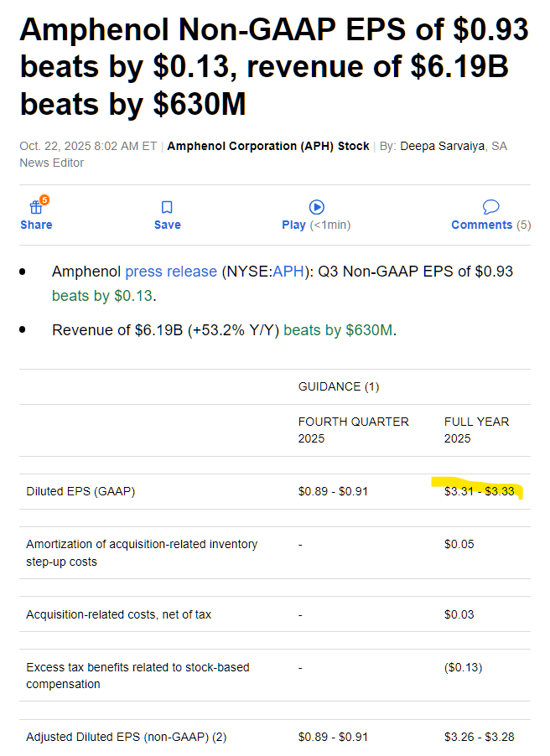This screenshot has height=756, width=550.
Task: Click the orange notification badge on Share
Action: pos(44,199)
